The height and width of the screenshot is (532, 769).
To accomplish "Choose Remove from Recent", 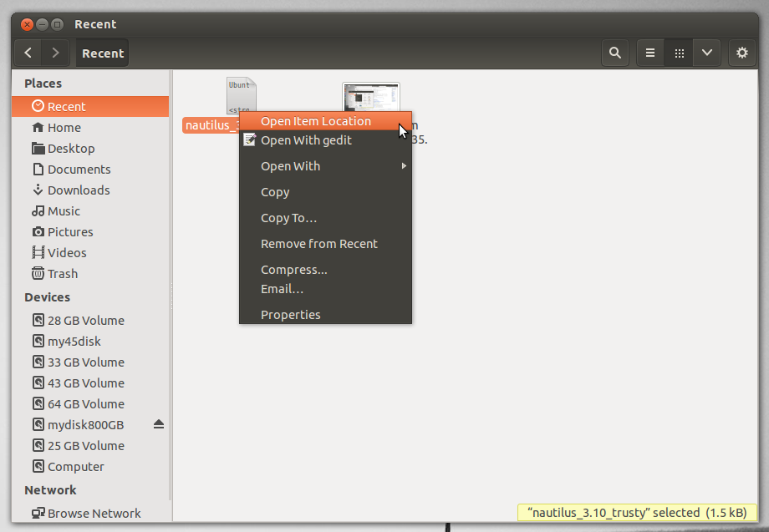I will pos(326,244).
